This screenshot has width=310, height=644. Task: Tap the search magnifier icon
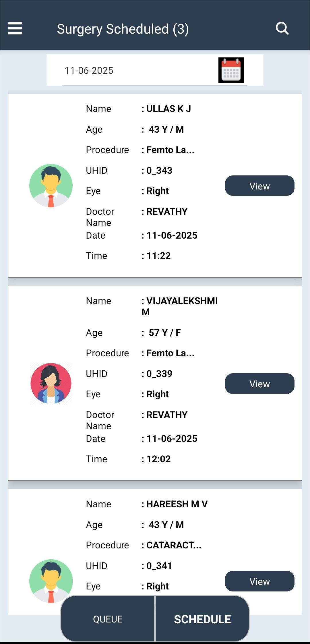pos(282,28)
